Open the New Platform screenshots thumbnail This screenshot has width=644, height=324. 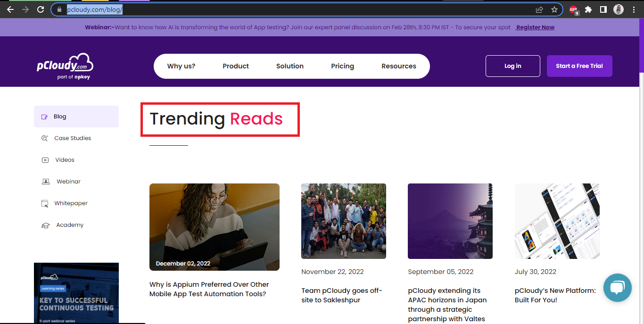coord(557,221)
